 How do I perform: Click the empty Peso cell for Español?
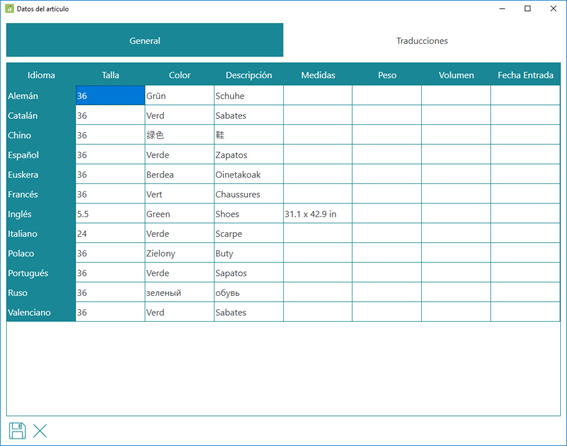pyautogui.click(x=387, y=154)
